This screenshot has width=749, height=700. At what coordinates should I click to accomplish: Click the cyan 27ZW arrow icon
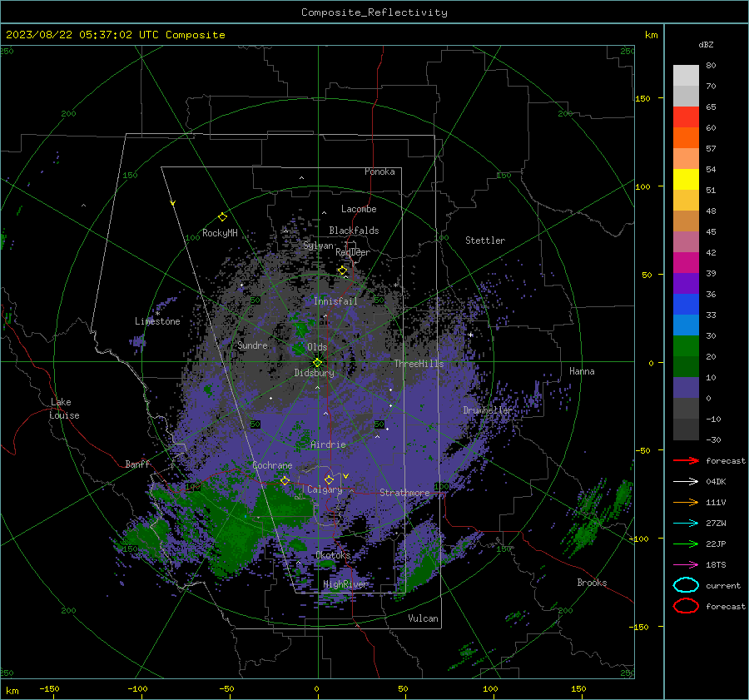coord(686,524)
